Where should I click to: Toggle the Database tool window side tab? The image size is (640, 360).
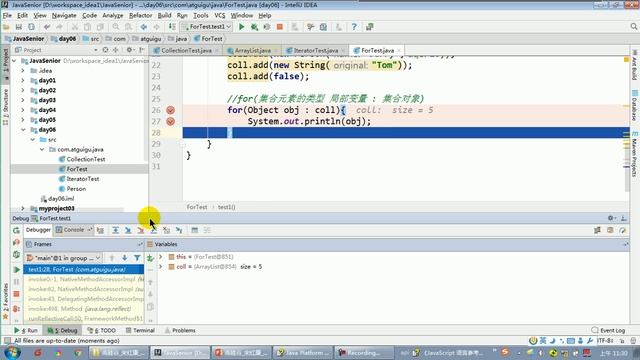tap(635, 105)
